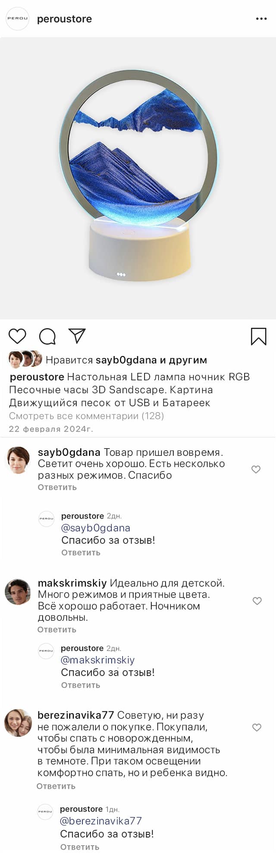The image size is (276, 868).
Task: Click the @berezinavika77 mention link
Action: coord(101,821)
